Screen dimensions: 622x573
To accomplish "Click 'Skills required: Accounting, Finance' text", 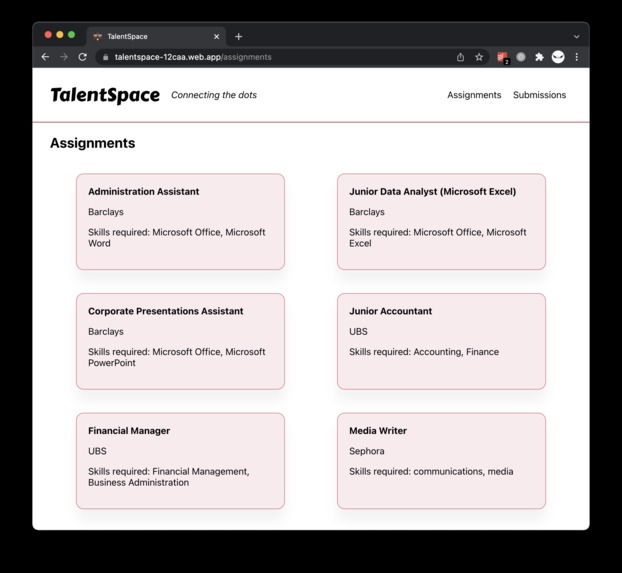I will point(424,352).
